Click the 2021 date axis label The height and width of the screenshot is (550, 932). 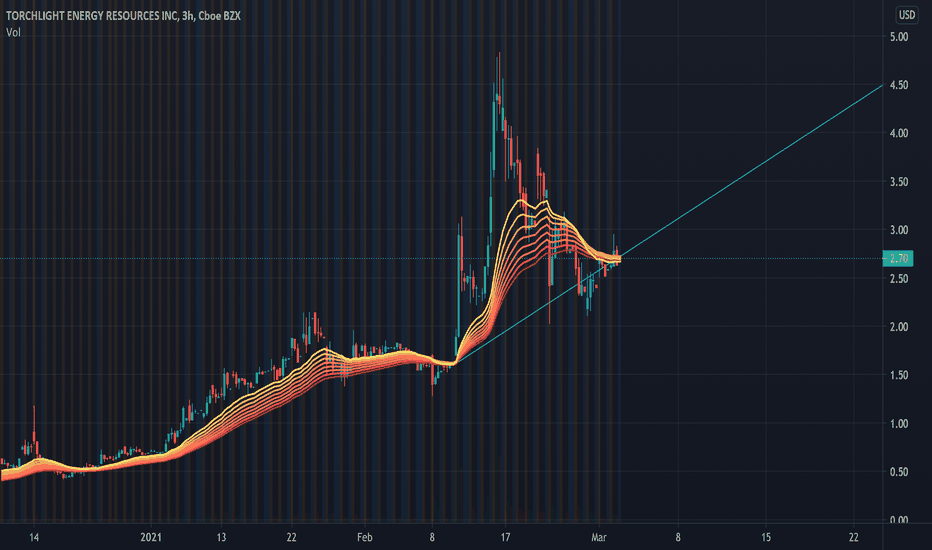(151, 538)
